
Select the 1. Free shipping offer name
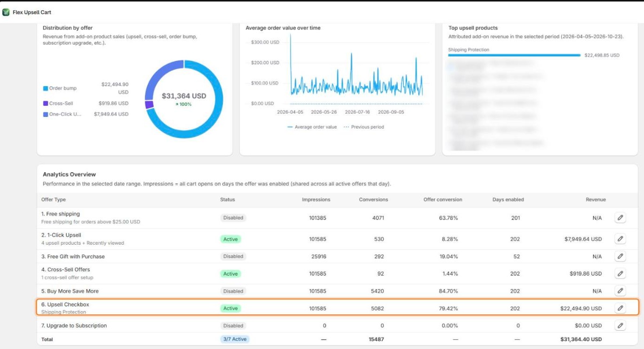60,214
